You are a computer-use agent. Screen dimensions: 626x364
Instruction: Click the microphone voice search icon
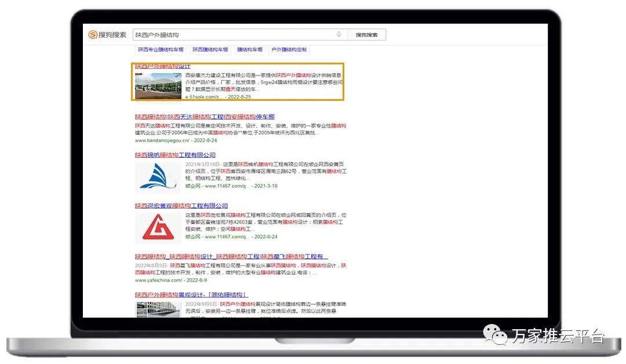pos(339,35)
